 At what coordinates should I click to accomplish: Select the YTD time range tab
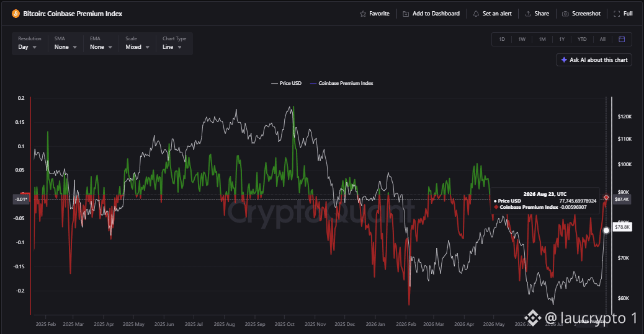[x=582, y=40]
